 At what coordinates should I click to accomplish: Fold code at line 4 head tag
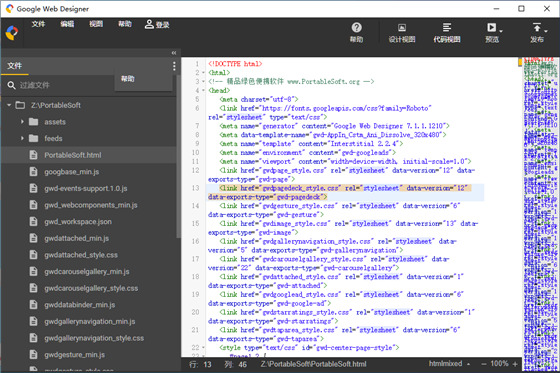tap(203, 91)
